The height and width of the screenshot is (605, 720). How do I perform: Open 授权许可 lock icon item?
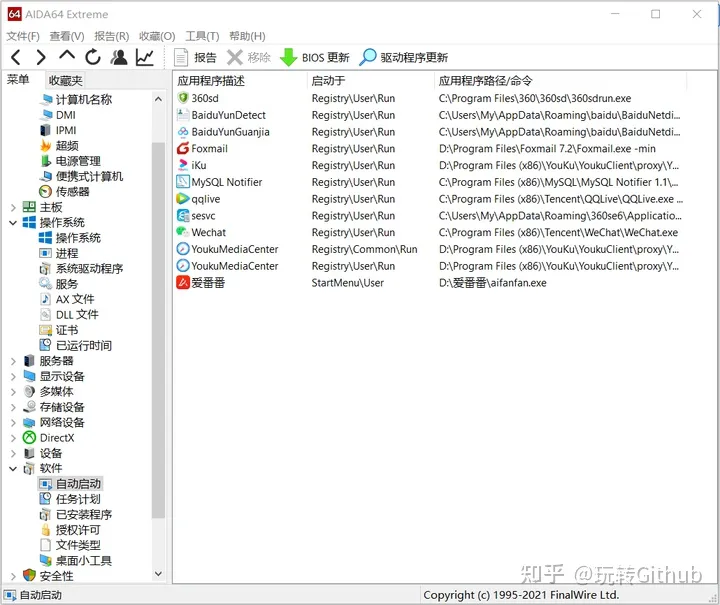point(70,530)
